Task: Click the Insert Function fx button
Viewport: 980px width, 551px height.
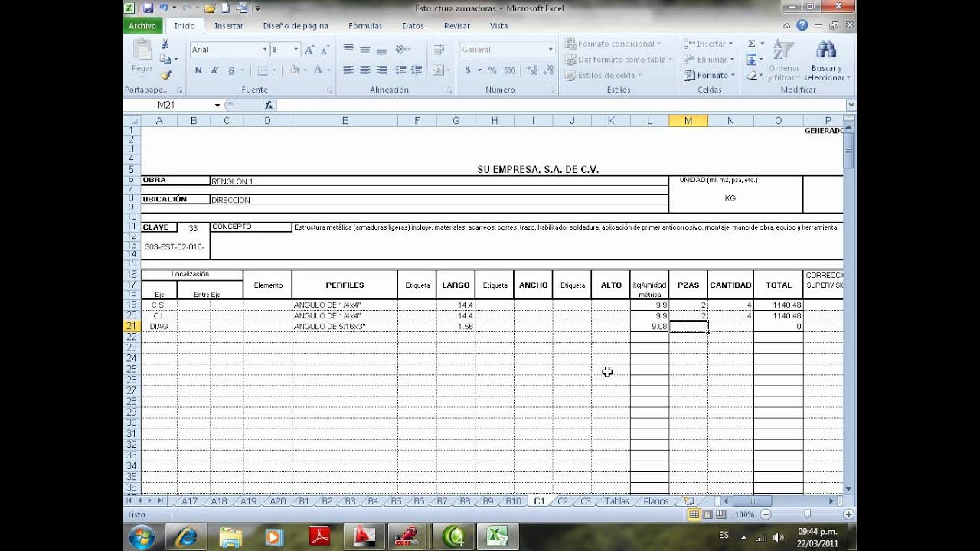Action: [269, 105]
